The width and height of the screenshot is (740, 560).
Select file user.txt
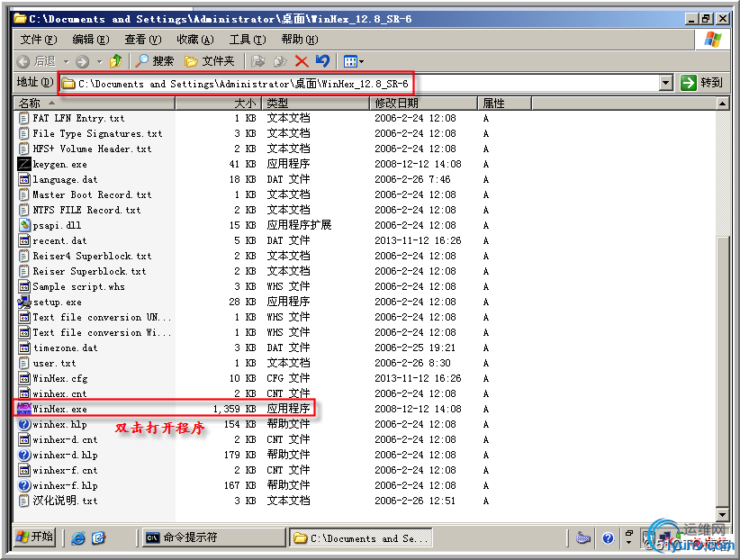[x=54, y=363]
